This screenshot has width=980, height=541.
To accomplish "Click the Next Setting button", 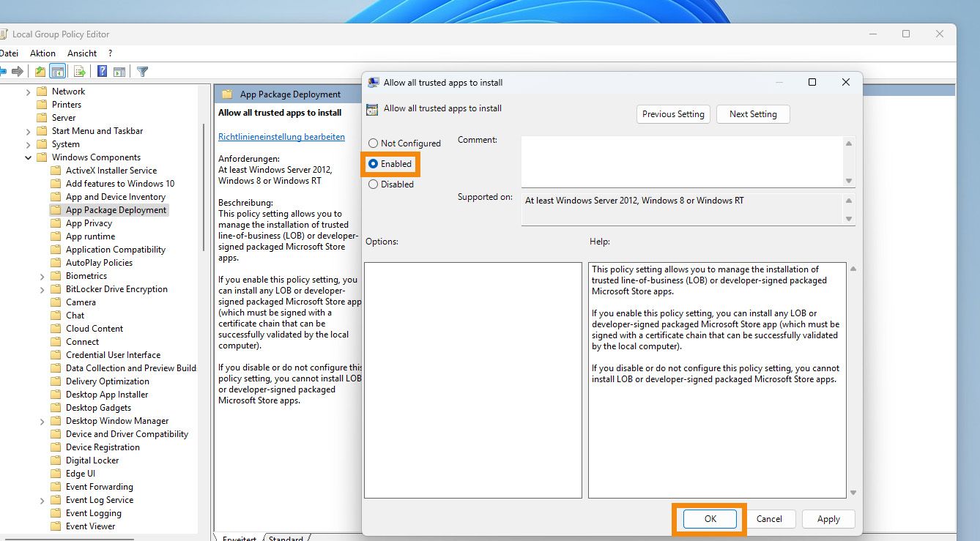I will [753, 114].
